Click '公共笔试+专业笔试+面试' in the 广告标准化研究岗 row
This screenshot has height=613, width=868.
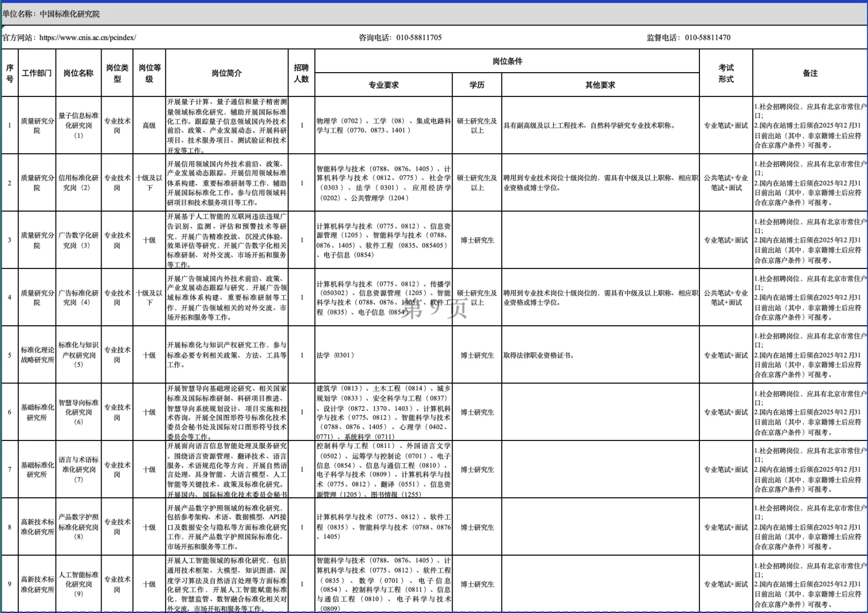(726, 297)
